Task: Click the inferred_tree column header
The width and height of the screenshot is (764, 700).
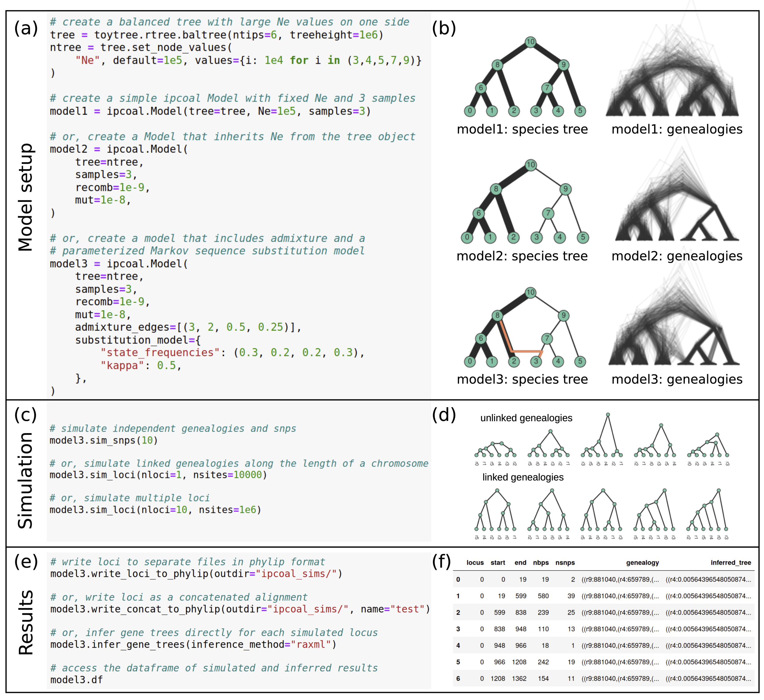Action: tap(730, 563)
